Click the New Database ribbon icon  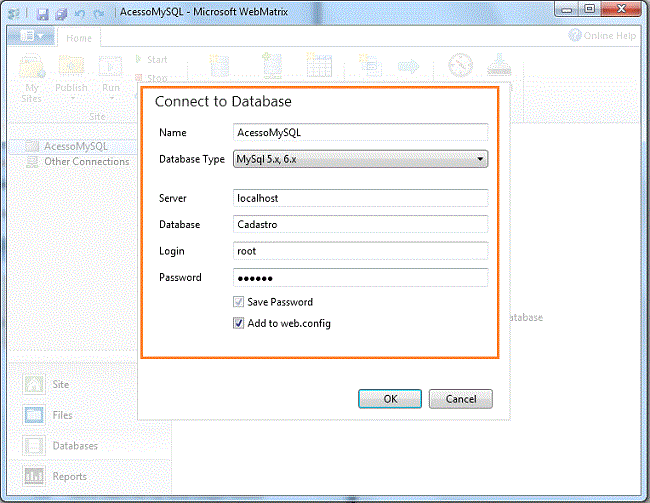[x=220, y=66]
